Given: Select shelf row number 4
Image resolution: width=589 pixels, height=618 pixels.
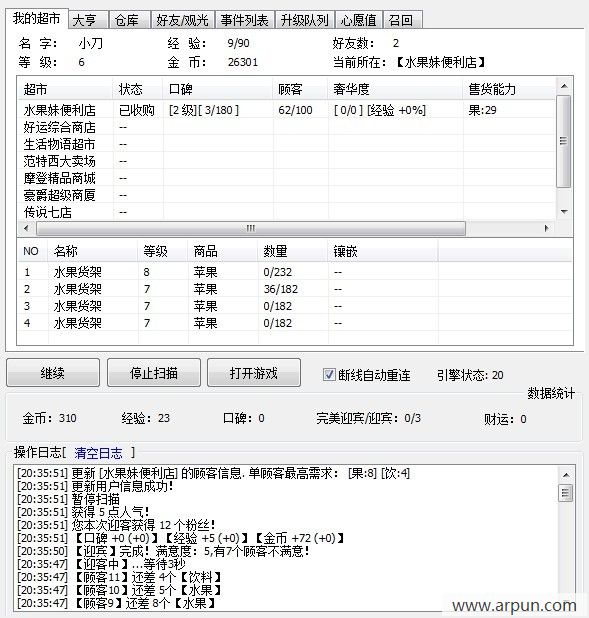Looking at the screenshot, I should [295, 323].
